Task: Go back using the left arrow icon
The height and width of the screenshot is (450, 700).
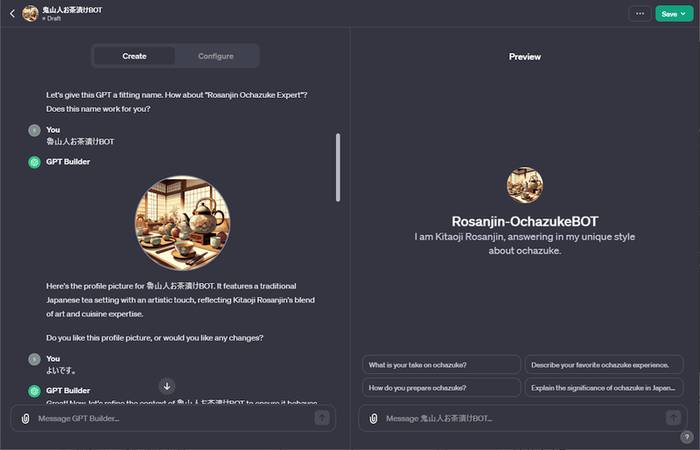Action: (12, 13)
